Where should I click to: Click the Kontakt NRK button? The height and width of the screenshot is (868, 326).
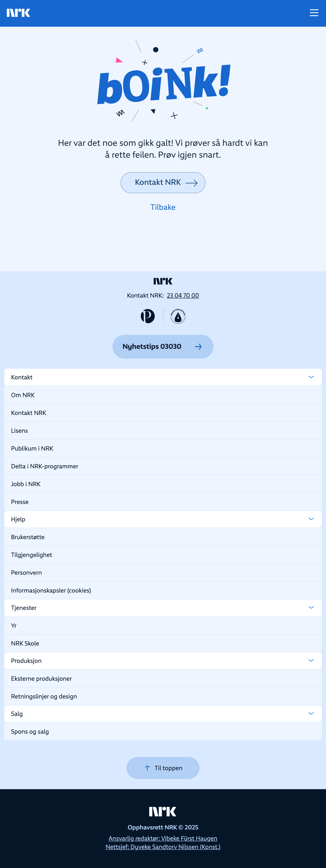tap(163, 183)
